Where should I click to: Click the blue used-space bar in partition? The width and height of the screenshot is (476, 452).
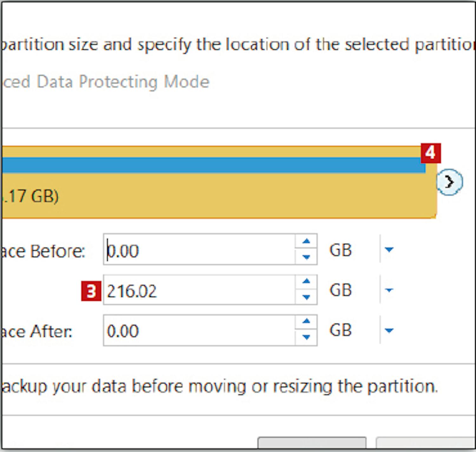(209, 165)
